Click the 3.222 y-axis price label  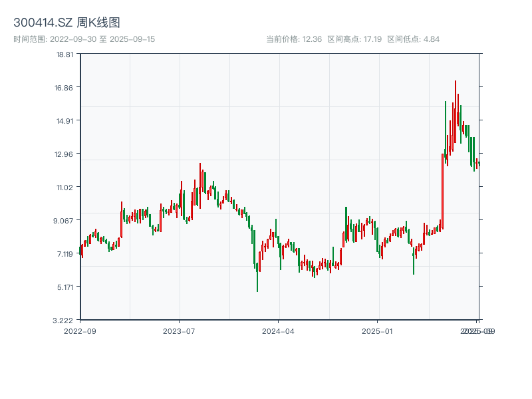[x=65, y=321]
